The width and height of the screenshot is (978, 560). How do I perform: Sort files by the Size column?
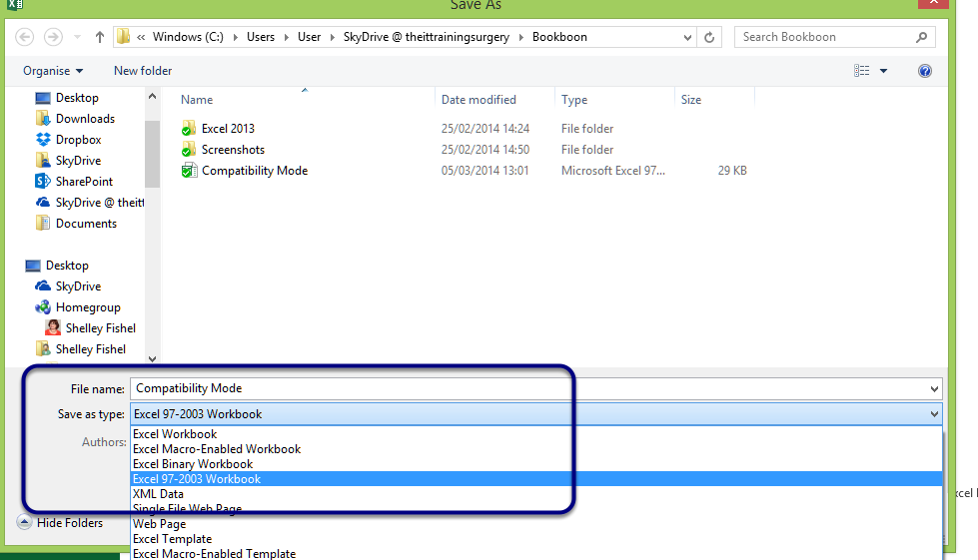tap(691, 100)
